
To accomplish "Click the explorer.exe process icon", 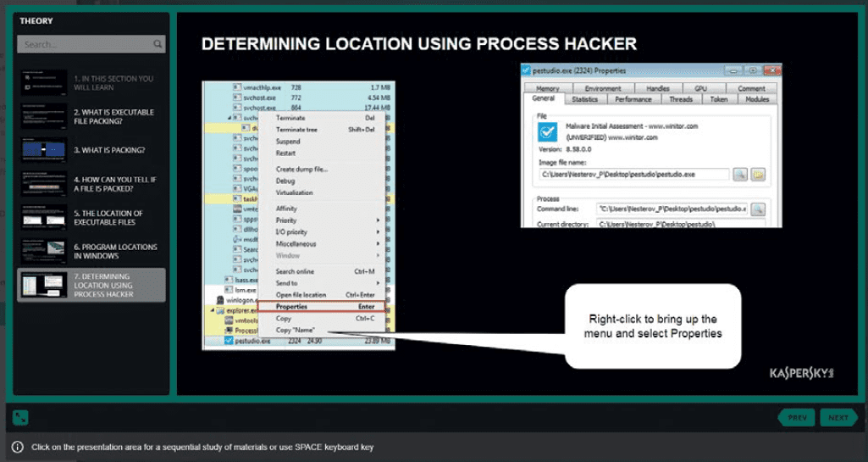I will coord(220,311).
